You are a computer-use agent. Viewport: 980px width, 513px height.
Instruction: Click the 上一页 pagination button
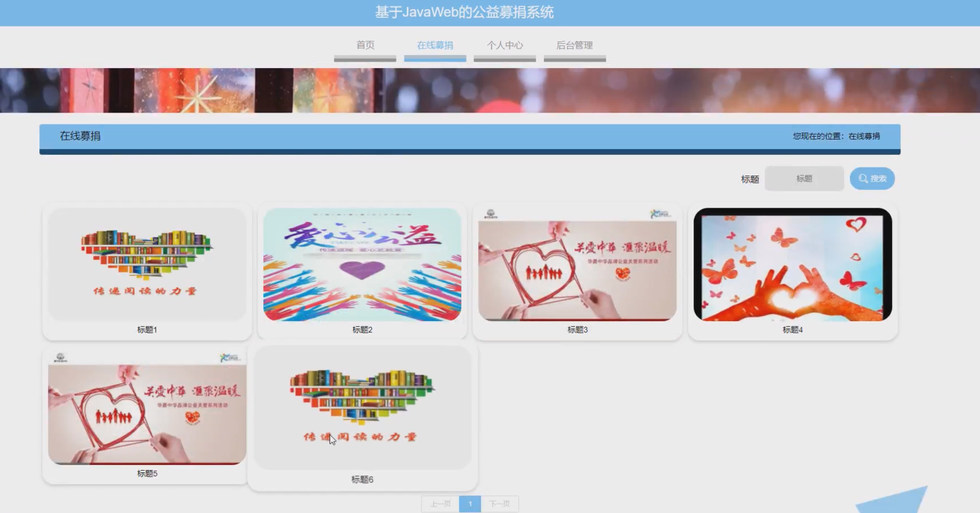[441, 504]
